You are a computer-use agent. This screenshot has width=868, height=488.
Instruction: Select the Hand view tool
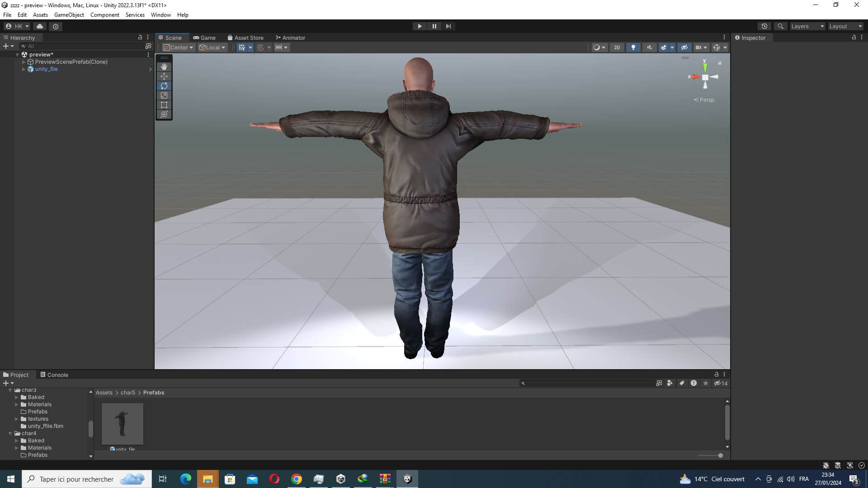pos(164,67)
